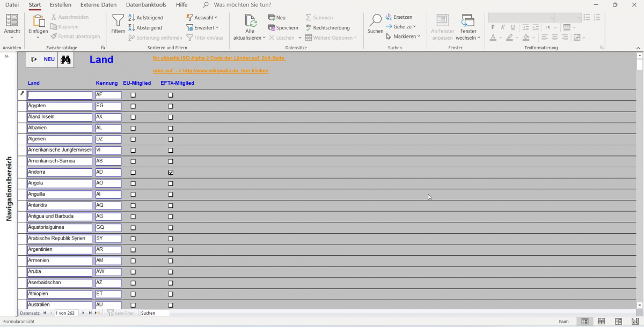
Task: Click the Filtern funnel icon
Action: (118, 21)
